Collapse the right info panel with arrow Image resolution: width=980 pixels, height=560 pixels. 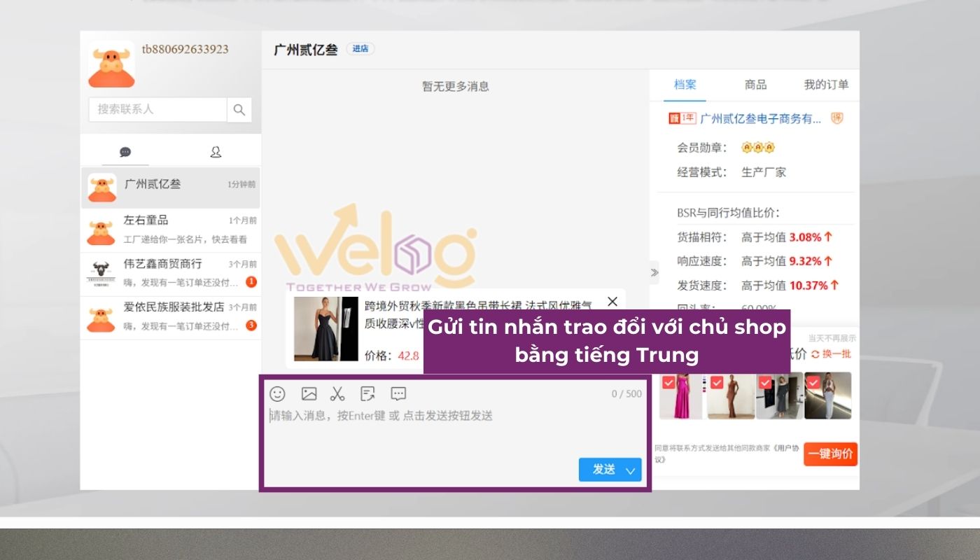(654, 272)
